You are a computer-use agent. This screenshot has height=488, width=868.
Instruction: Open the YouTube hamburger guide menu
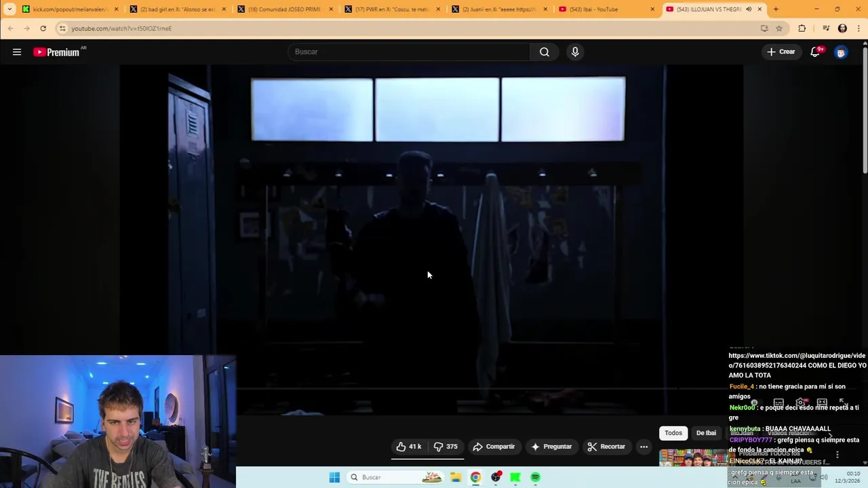[x=17, y=52]
